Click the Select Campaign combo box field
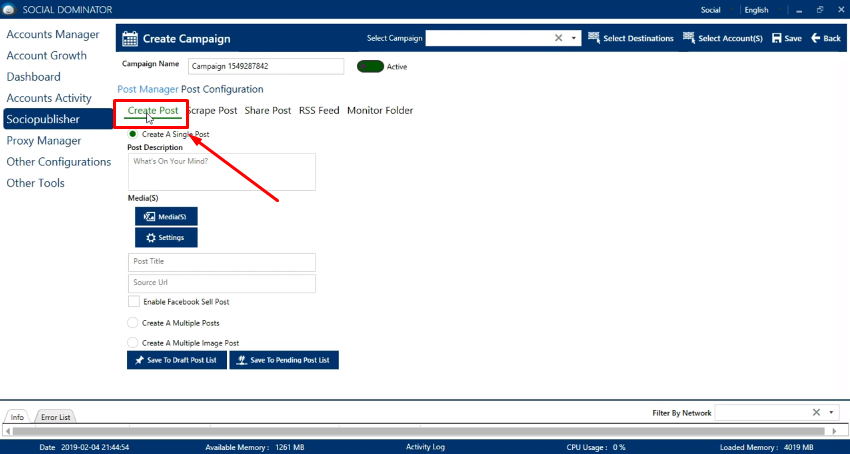The height and width of the screenshot is (454, 850). [503, 39]
